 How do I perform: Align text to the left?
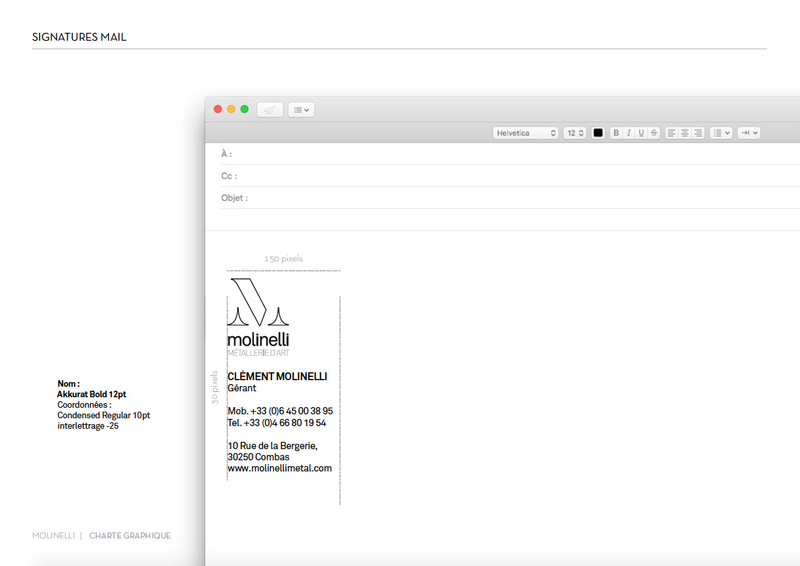point(672,133)
